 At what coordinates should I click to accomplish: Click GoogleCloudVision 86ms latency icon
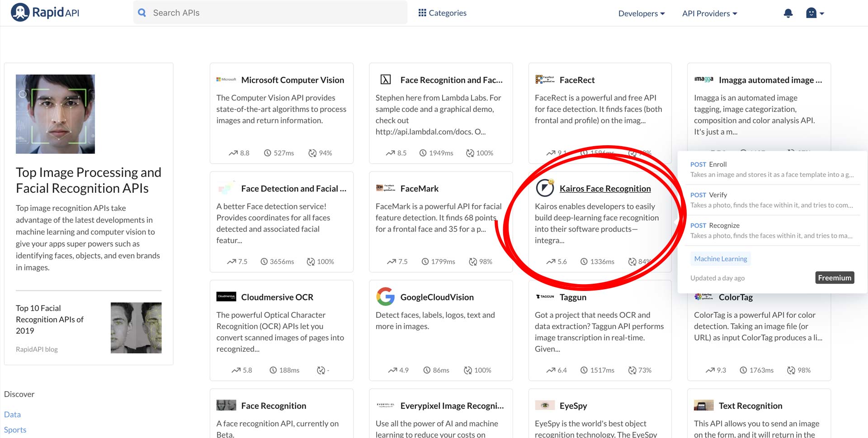[427, 370]
